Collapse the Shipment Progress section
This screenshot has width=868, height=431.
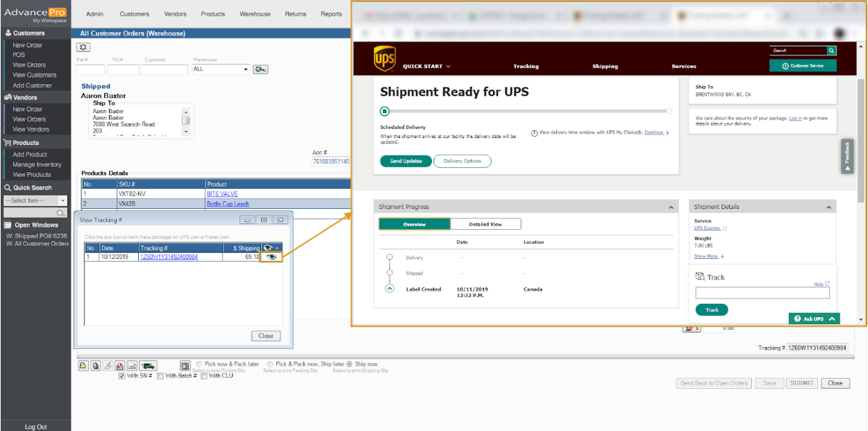671,207
